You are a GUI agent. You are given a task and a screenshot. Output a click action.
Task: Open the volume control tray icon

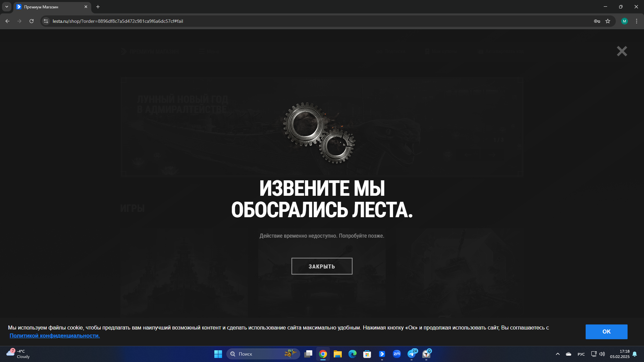point(602,354)
